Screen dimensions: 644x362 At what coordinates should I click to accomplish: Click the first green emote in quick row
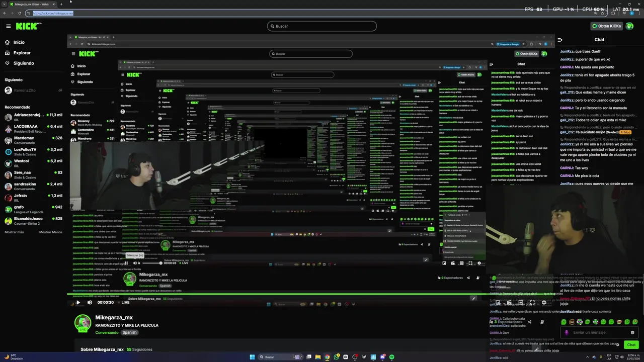[x=563, y=322]
